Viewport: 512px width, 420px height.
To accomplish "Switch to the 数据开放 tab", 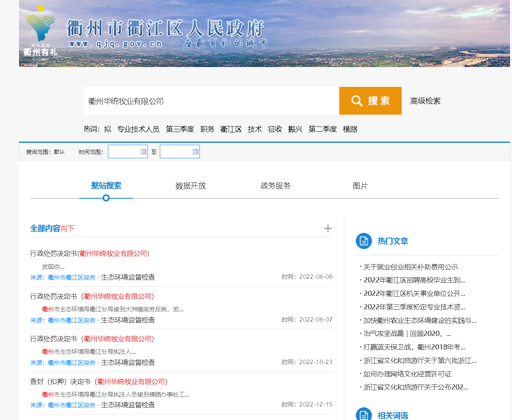I will pyautogui.click(x=190, y=186).
